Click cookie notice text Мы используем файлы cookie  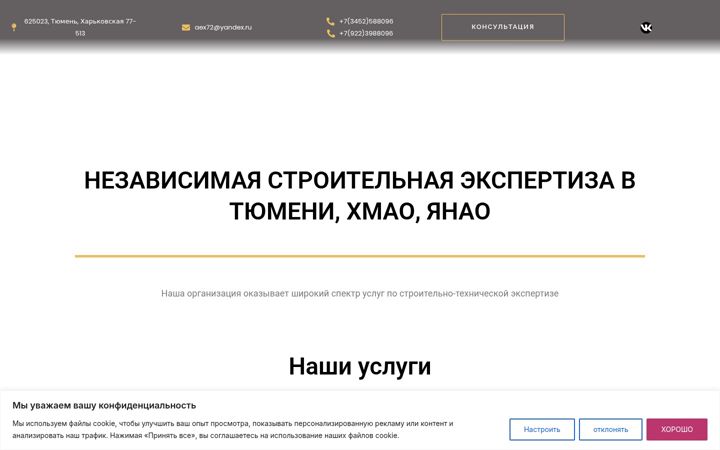[x=233, y=429]
